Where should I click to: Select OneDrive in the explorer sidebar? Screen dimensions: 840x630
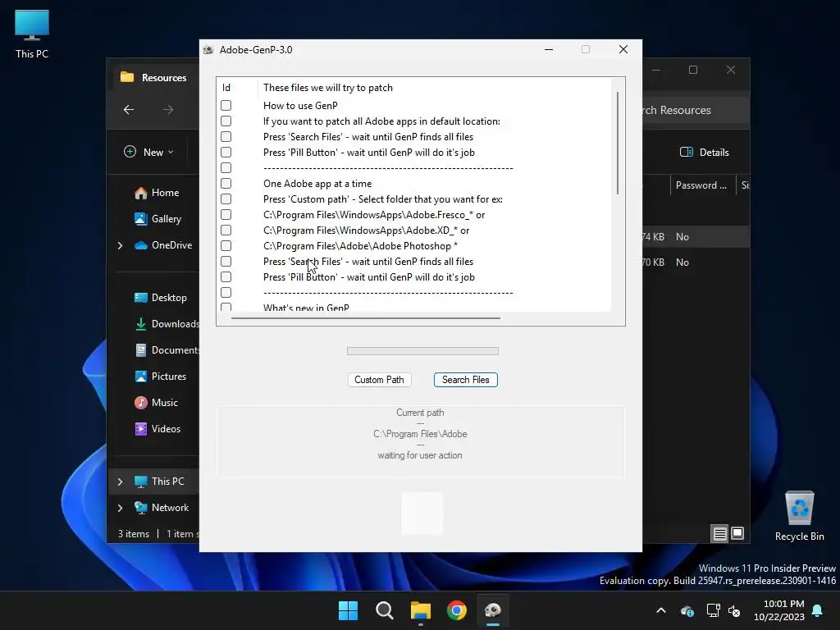[x=163, y=244]
